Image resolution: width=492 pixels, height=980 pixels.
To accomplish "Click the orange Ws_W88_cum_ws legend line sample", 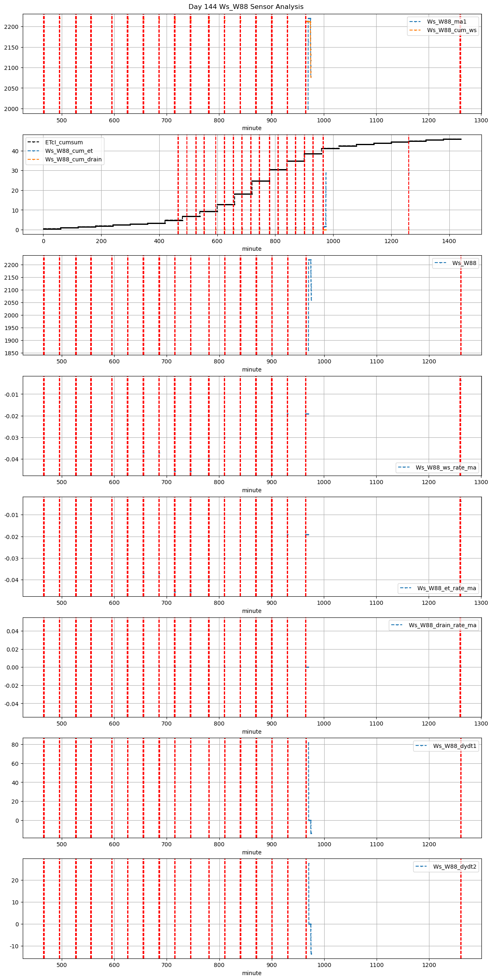I will (x=416, y=30).
